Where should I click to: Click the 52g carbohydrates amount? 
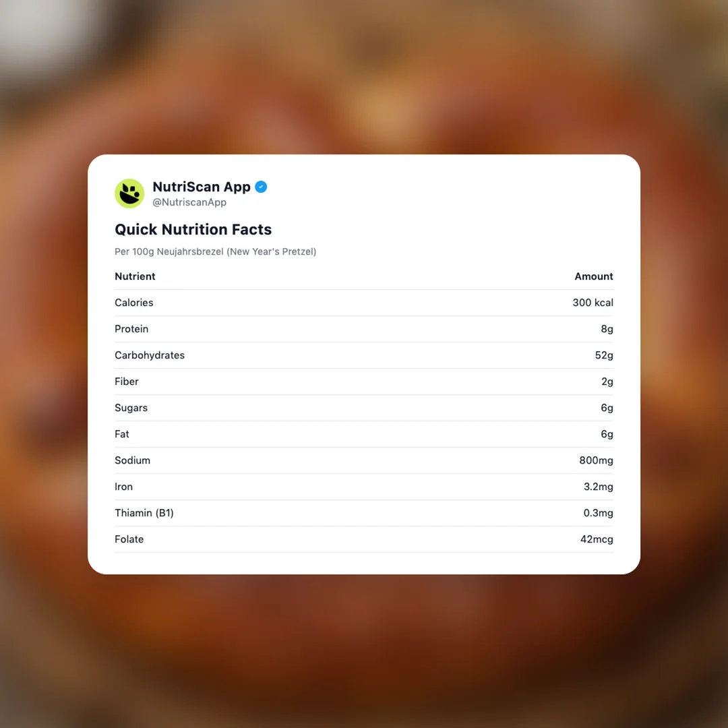(604, 355)
